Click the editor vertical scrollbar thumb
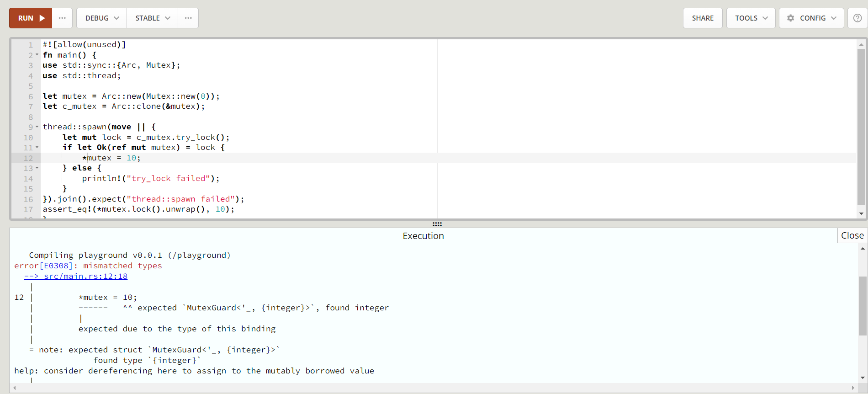 (x=861, y=127)
